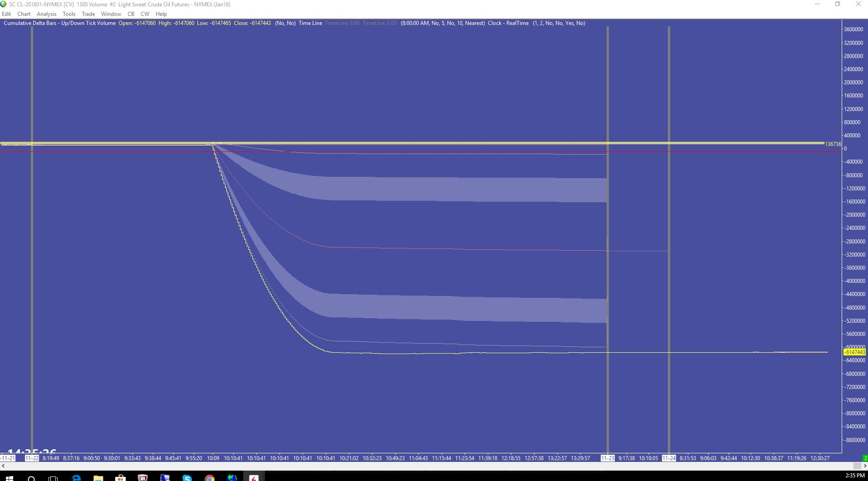Image resolution: width=868 pixels, height=481 pixels.
Task: Click the Clock - RealTime study label
Action: click(x=508, y=23)
